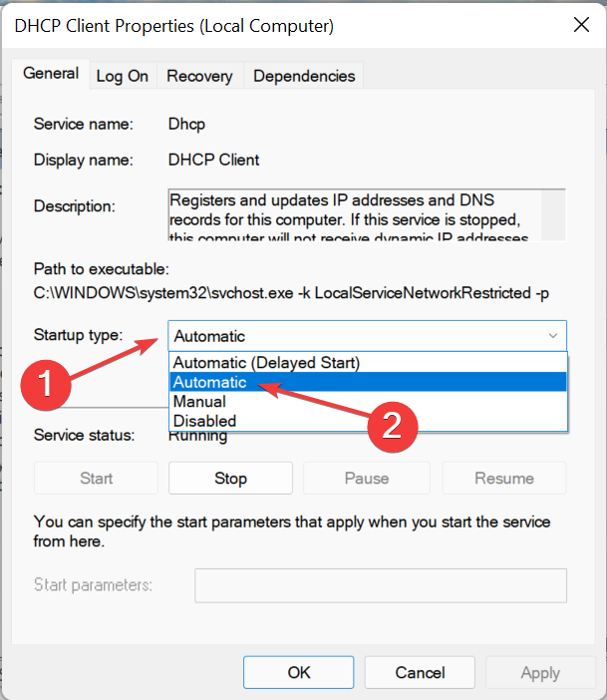
Task: Open the Log On tab
Action: [x=123, y=76]
